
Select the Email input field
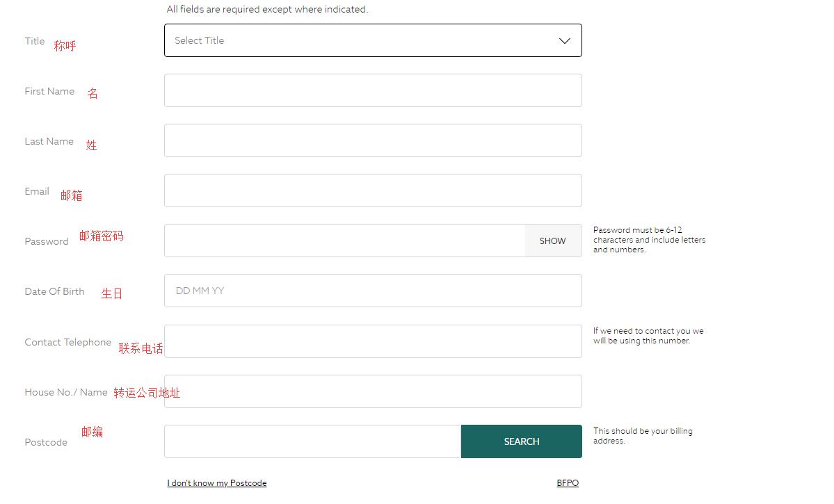point(373,190)
